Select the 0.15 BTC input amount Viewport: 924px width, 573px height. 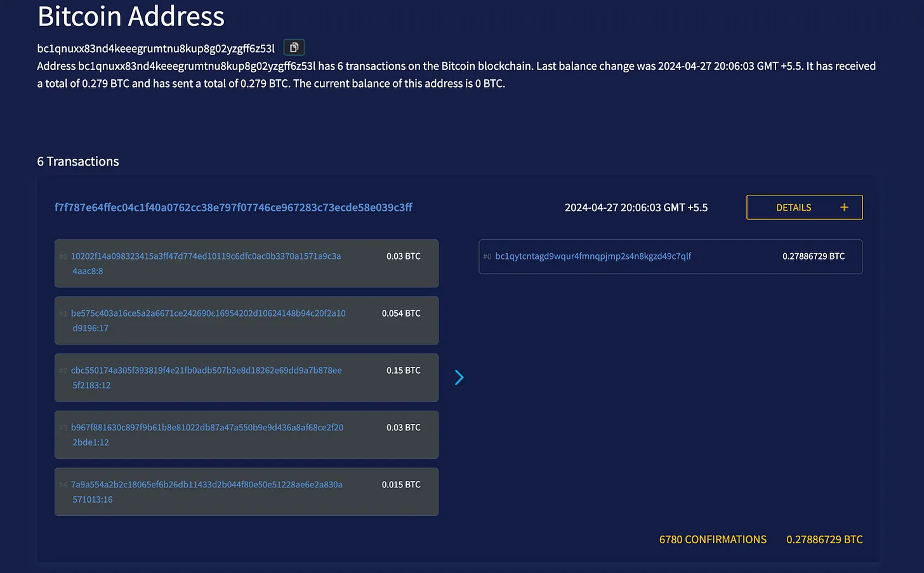(x=404, y=371)
